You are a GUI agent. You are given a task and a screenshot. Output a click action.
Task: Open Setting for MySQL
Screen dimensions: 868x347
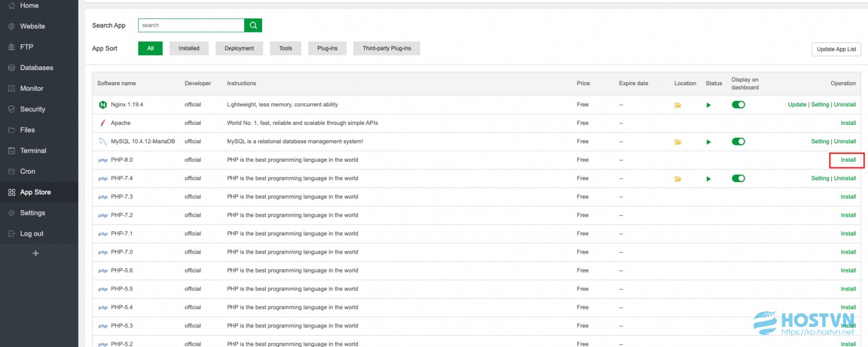(820, 142)
